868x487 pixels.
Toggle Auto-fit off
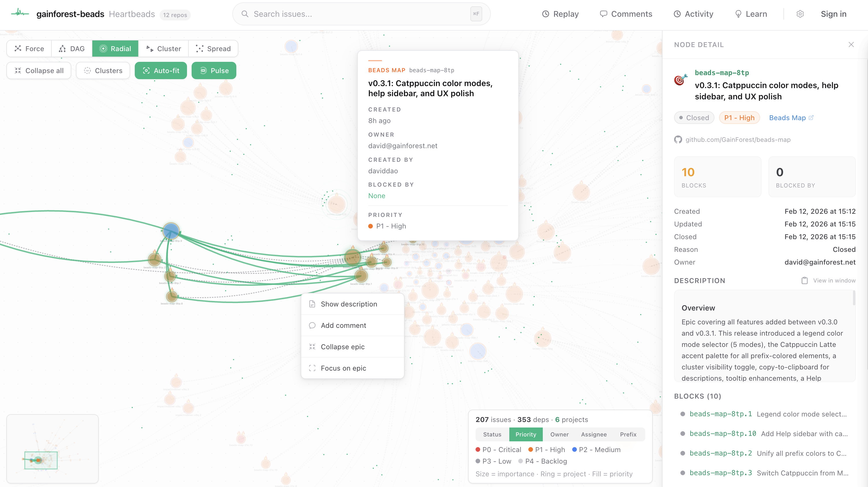[x=161, y=70]
